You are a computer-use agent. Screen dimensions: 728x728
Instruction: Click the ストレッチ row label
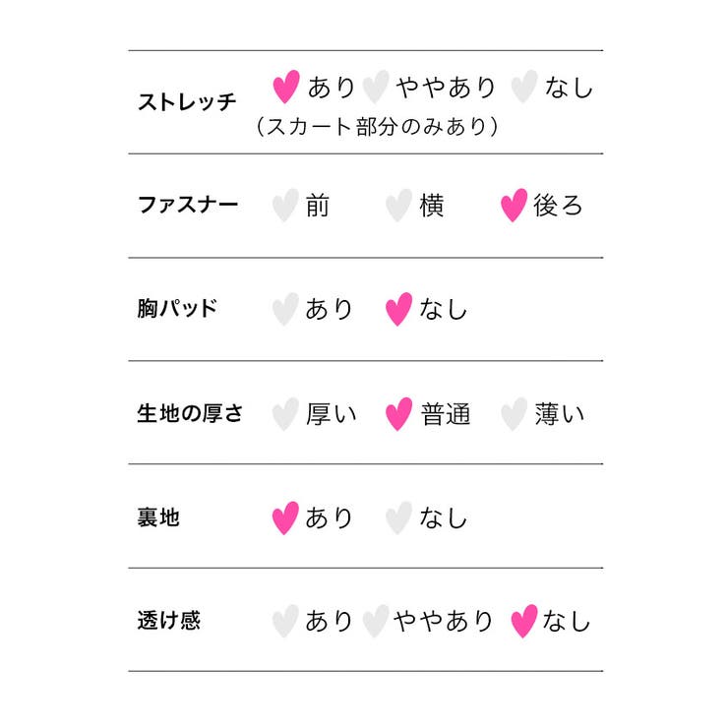pos(187,102)
